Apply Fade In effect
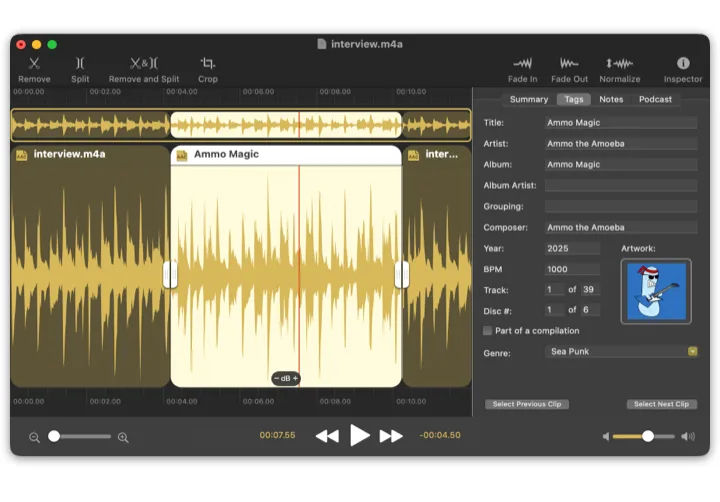This screenshot has height=502, width=720. pos(523,69)
